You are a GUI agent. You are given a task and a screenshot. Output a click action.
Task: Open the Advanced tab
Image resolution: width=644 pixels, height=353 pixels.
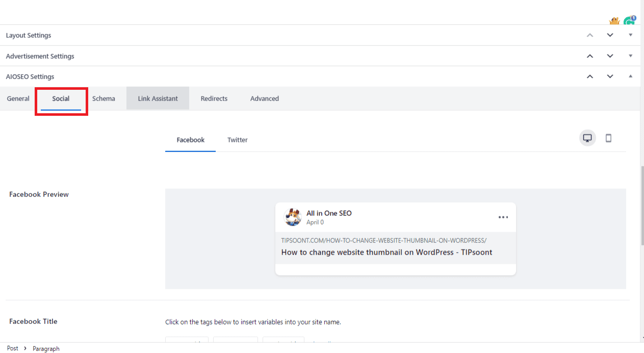tap(265, 98)
